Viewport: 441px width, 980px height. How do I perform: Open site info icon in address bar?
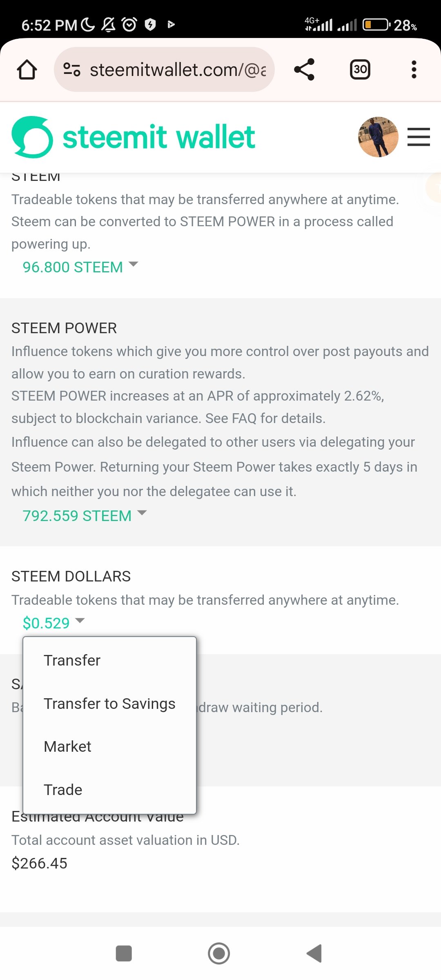tap(72, 69)
